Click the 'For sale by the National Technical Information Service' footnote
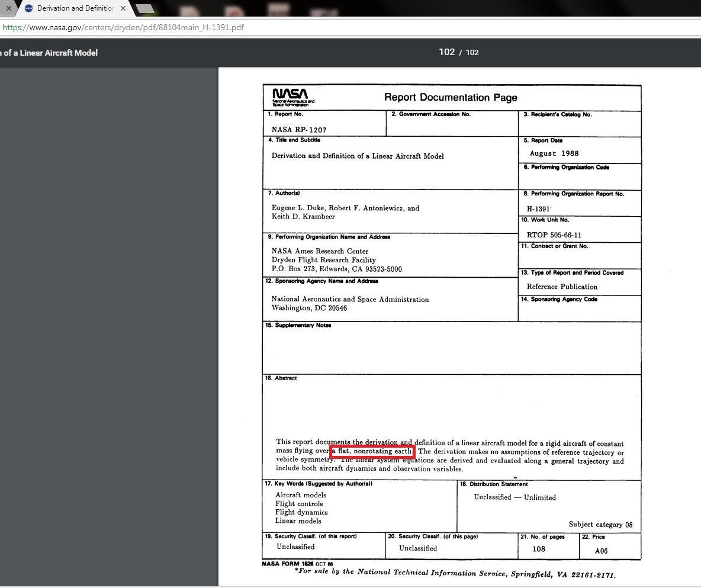Image resolution: width=701 pixels, height=588 pixels. tap(455, 573)
